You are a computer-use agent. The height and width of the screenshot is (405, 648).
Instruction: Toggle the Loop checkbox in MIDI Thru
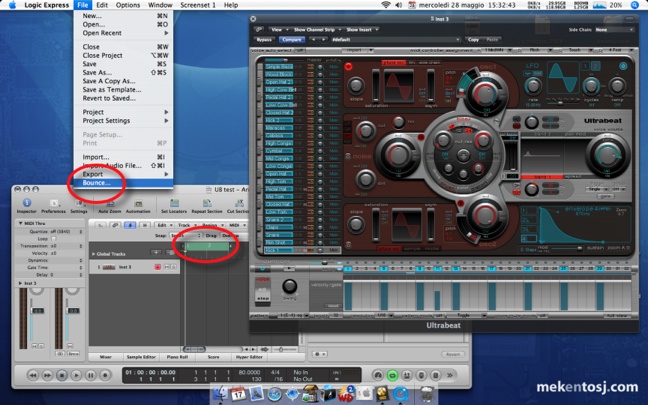pos(53,239)
